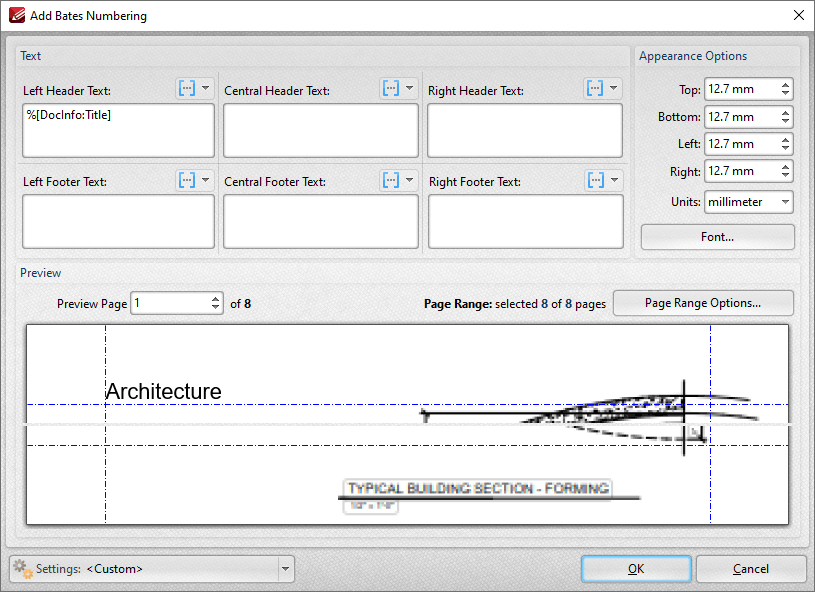Increase the Top margin value

pyautogui.click(x=785, y=84)
